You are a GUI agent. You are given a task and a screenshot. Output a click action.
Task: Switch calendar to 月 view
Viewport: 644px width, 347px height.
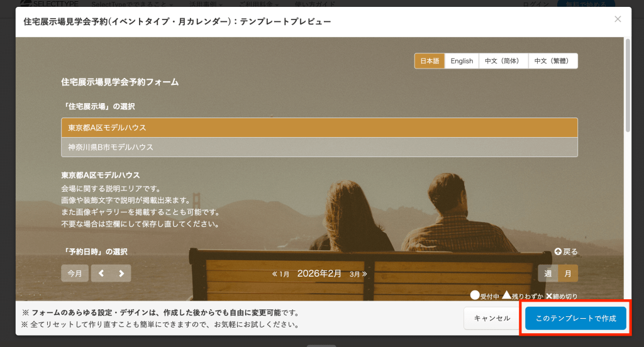(x=568, y=273)
